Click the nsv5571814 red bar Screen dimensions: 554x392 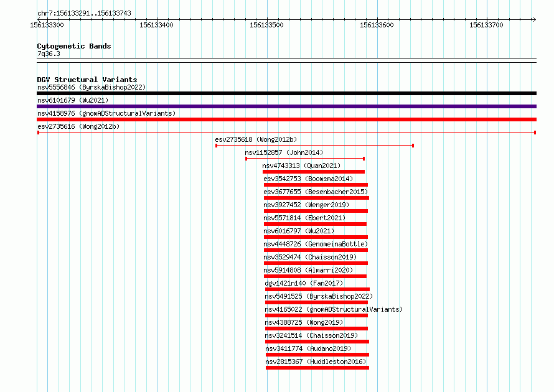click(x=315, y=224)
